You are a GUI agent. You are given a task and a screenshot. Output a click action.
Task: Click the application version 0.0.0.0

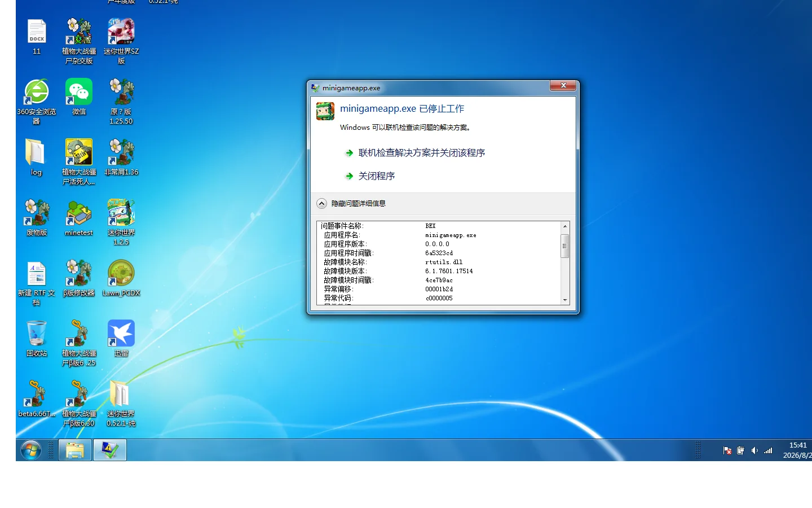point(437,244)
